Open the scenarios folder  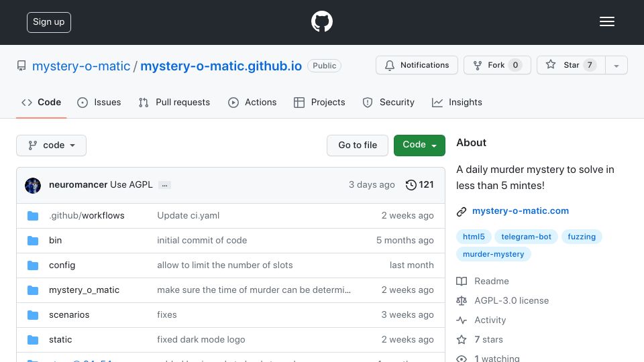click(69, 314)
